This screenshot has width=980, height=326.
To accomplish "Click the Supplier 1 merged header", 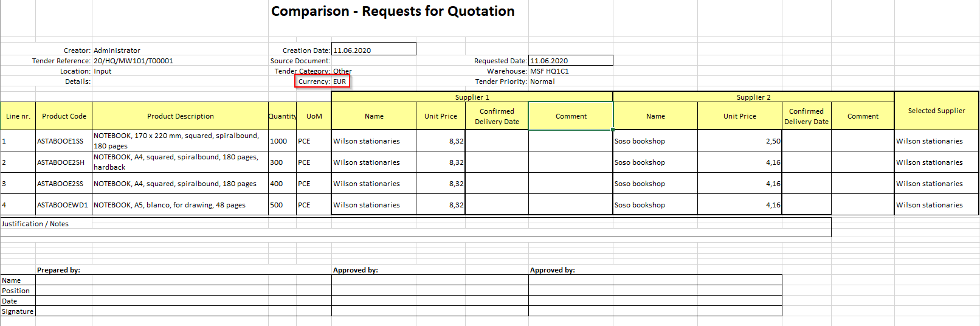I will (472, 97).
